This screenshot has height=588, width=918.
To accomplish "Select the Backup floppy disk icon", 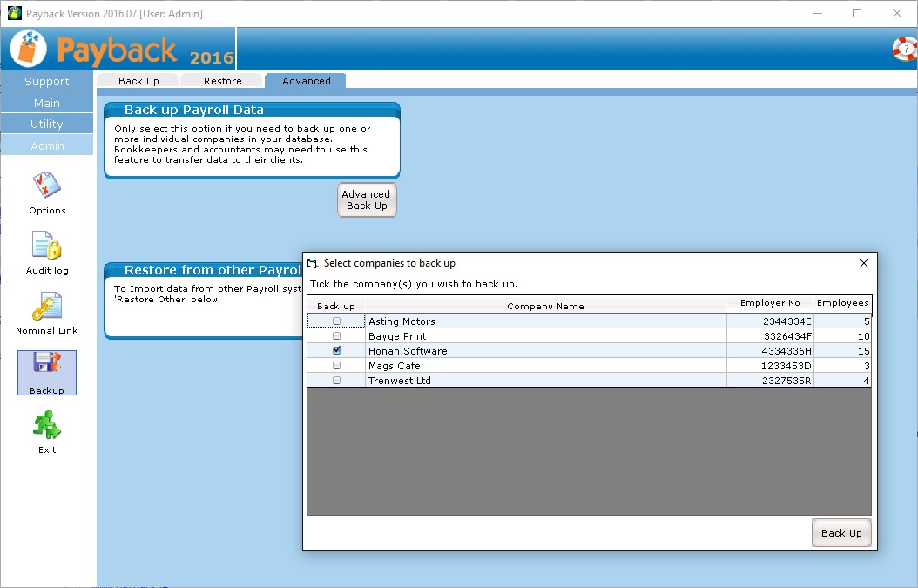I will [x=46, y=367].
